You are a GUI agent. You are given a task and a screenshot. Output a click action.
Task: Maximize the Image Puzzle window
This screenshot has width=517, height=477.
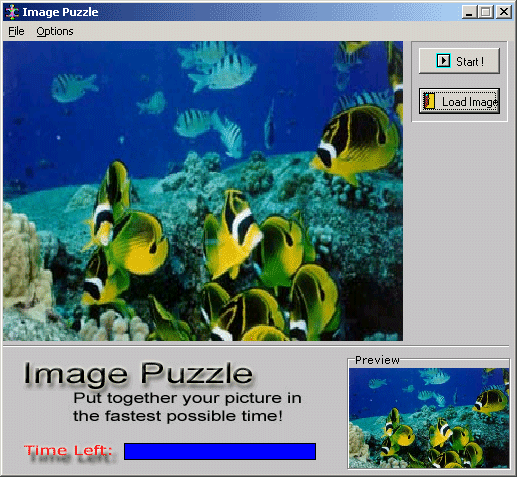(486, 12)
